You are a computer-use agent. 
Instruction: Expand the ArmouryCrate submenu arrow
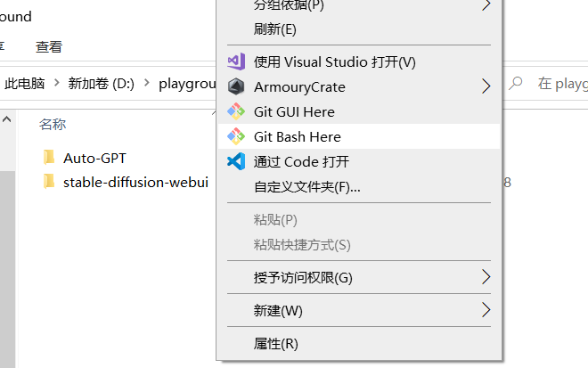486,86
